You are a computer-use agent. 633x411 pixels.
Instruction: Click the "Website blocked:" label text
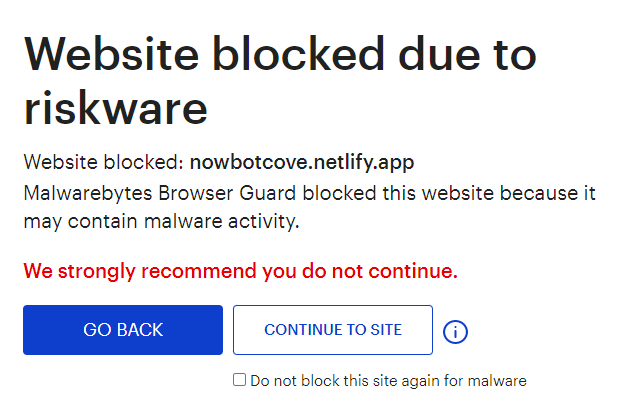point(104,161)
